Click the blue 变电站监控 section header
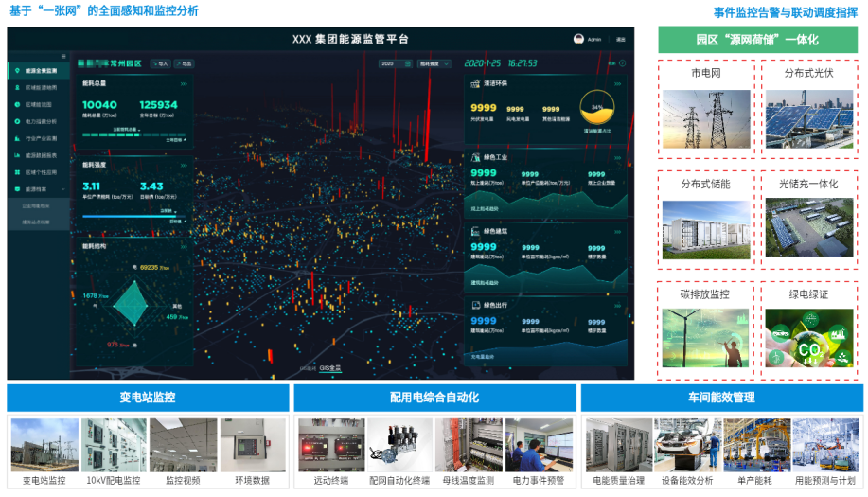The width and height of the screenshot is (868, 497). click(x=148, y=398)
